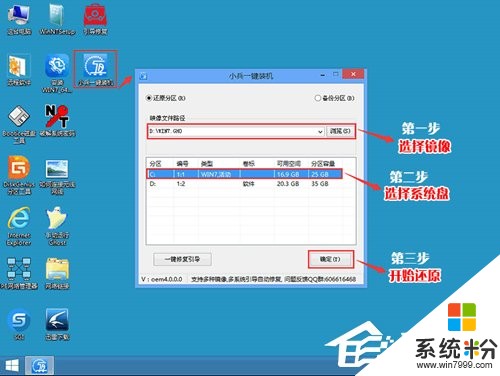This screenshot has height=376, width=500.
Task: Launch the NT password crack key icon
Action: (57, 121)
